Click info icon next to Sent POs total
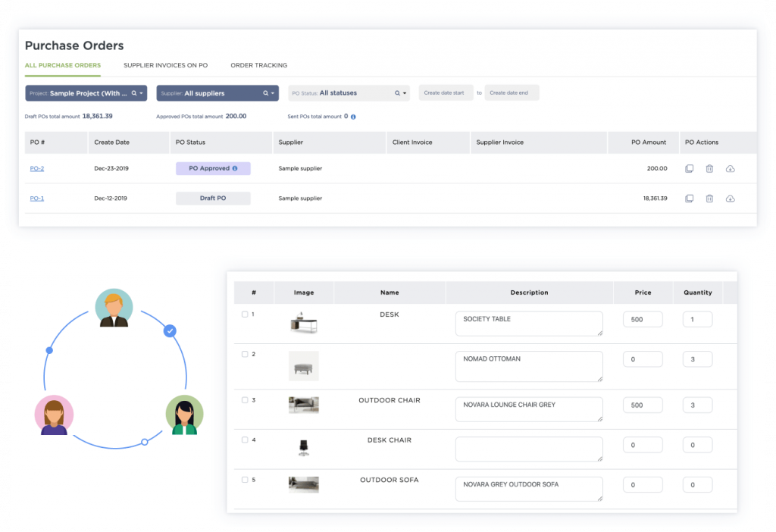 tap(353, 117)
